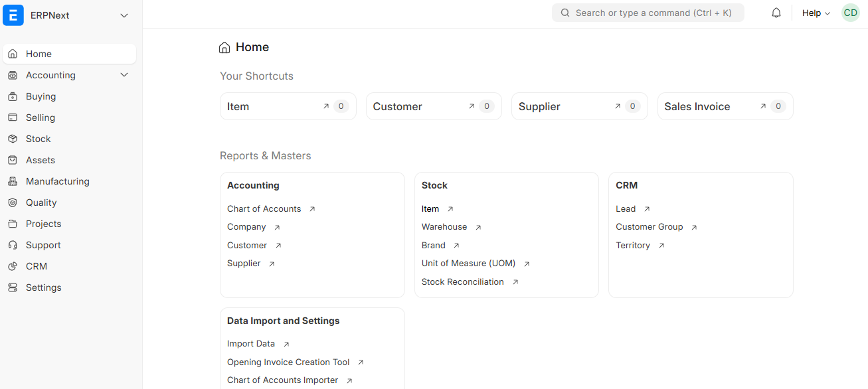Open the Stock Reconciliation page
Screen dimensions: 868x389
[x=462, y=281]
